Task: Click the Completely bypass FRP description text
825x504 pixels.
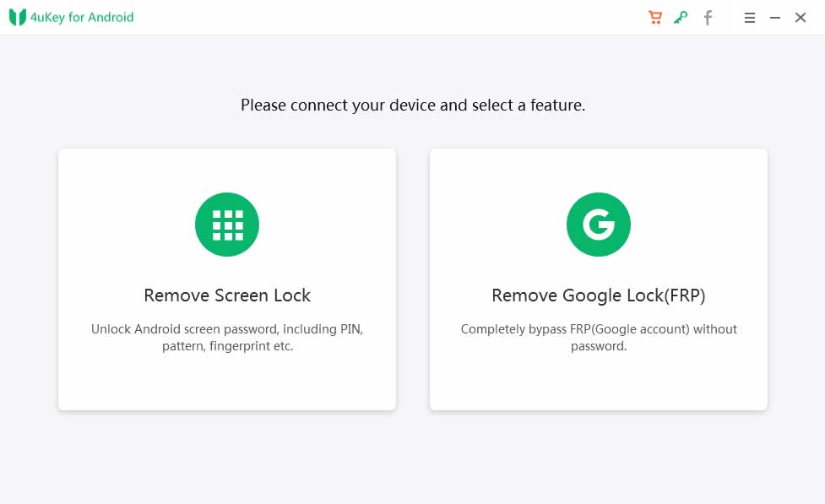Action: pos(599,329)
